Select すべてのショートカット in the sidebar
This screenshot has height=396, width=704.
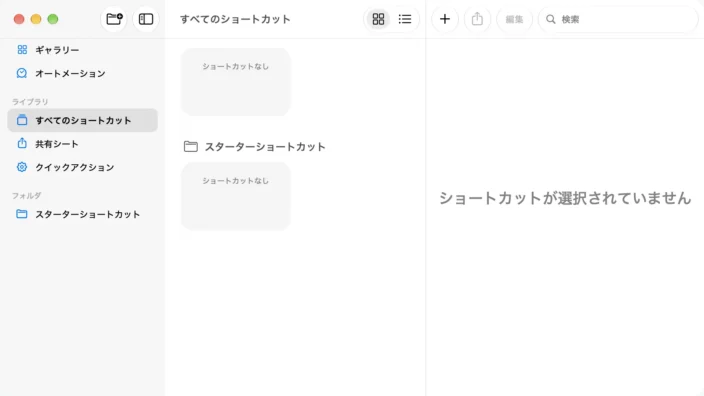(x=82, y=120)
